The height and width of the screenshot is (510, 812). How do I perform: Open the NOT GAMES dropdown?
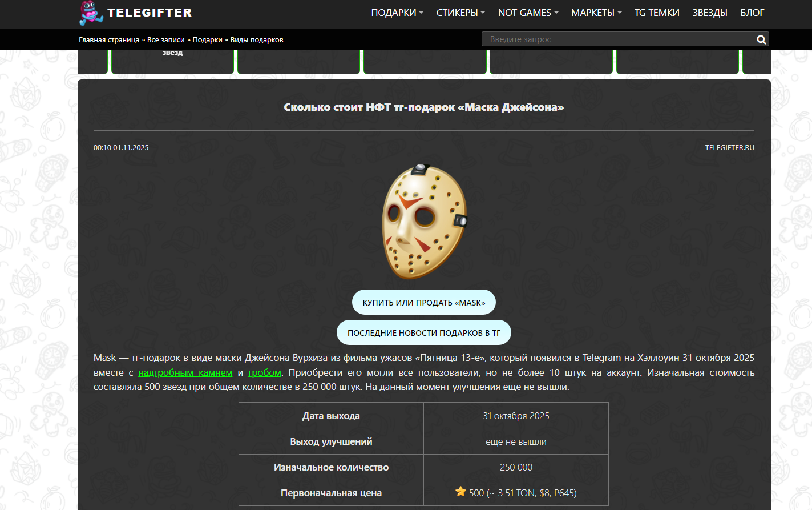(528, 13)
